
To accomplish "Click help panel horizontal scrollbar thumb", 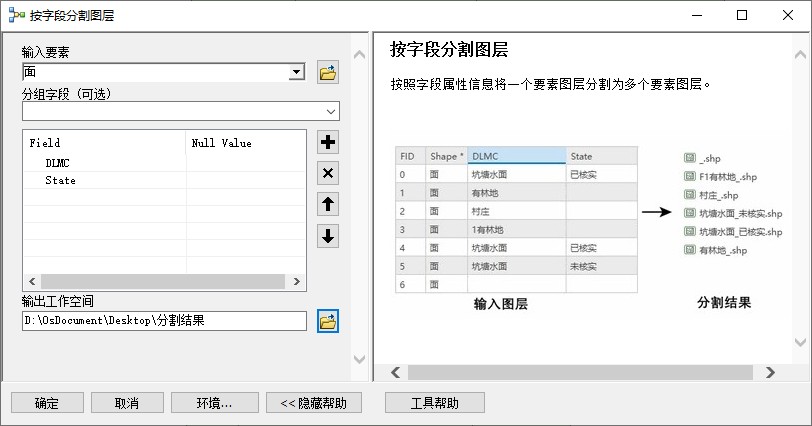I will 580,372.
